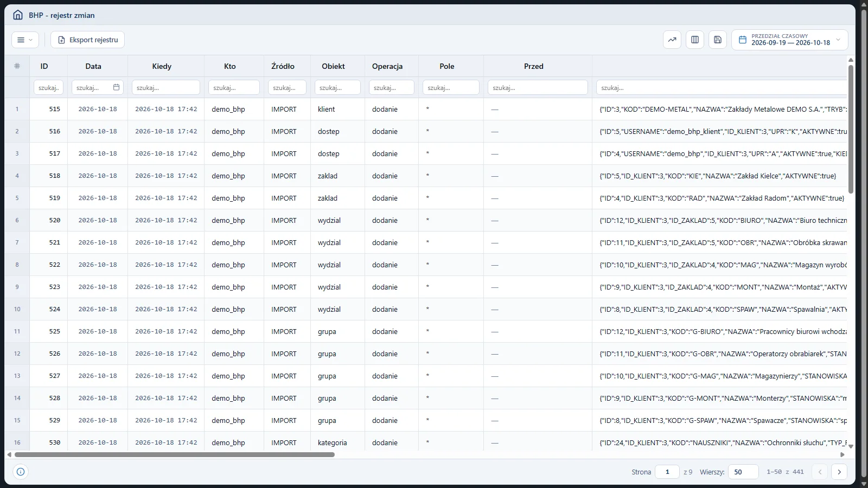Click the page number field
Screen dimensions: 868x488
(x=667, y=472)
